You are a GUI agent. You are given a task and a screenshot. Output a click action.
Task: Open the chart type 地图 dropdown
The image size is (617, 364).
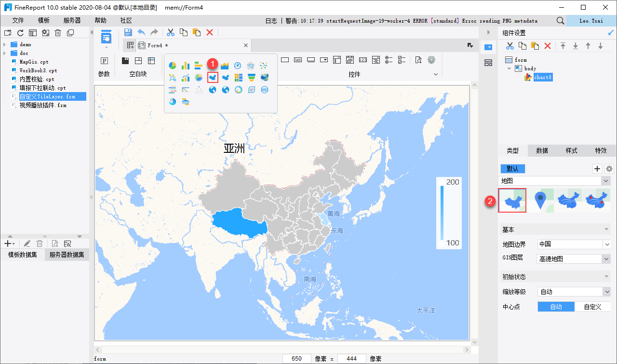tap(606, 181)
